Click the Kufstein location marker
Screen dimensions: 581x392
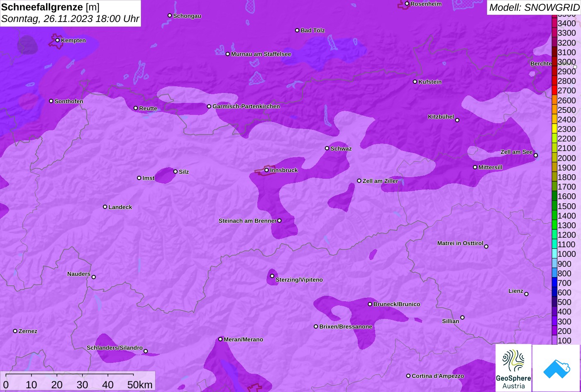point(415,82)
